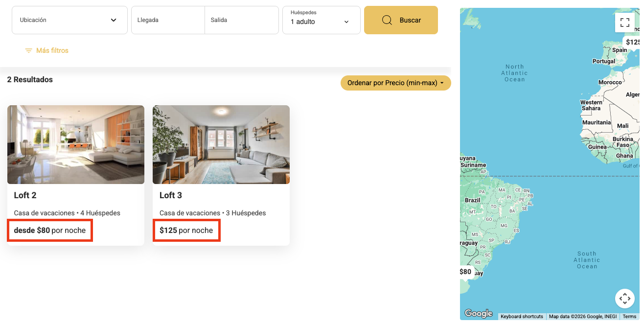The height and width of the screenshot is (324, 644).
Task: Open the Loft 3 listing photo
Action: point(221,144)
